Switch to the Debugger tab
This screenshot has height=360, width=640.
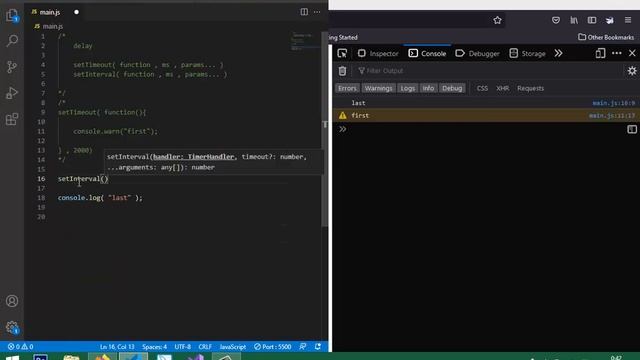tap(477, 53)
